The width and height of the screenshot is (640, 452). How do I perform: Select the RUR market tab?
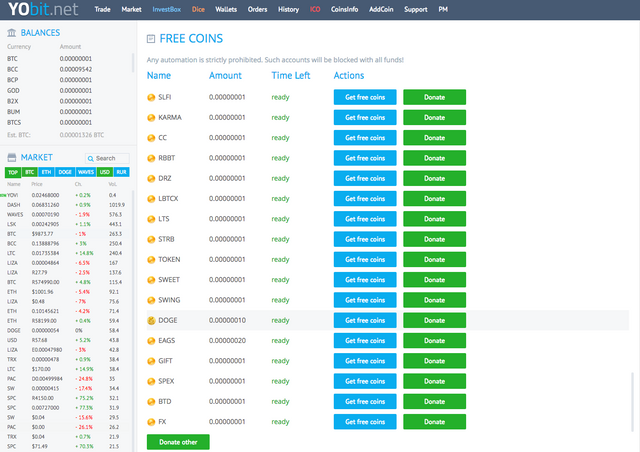(x=121, y=172)
